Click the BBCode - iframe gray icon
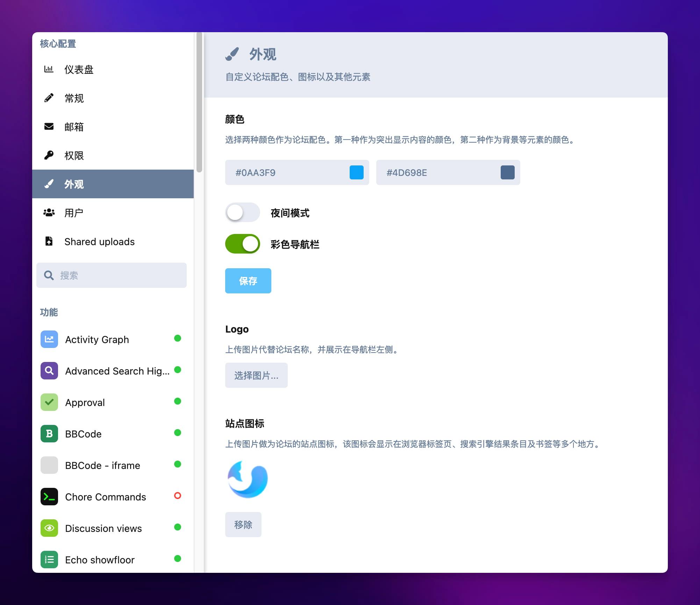Viewport: 700px width, 605px height. coord(49,465)
